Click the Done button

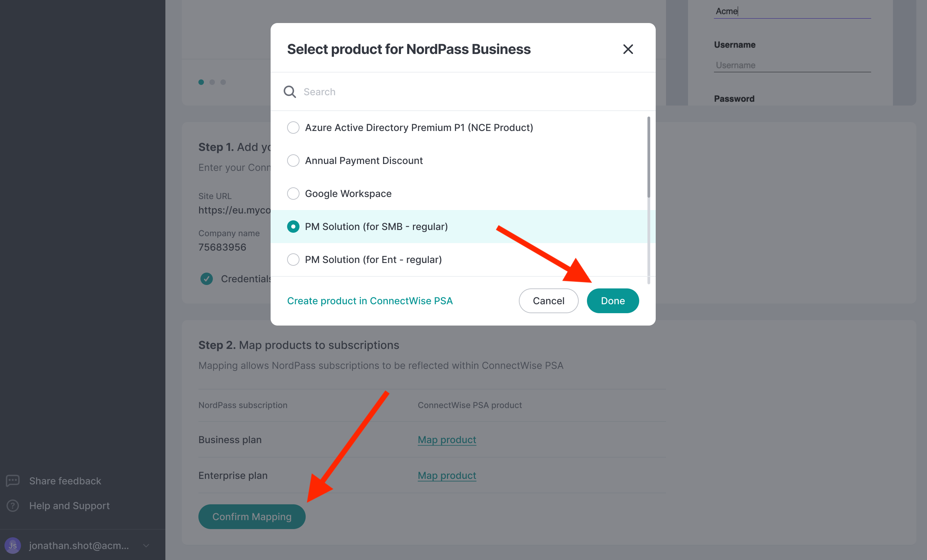tap(612, 301)
